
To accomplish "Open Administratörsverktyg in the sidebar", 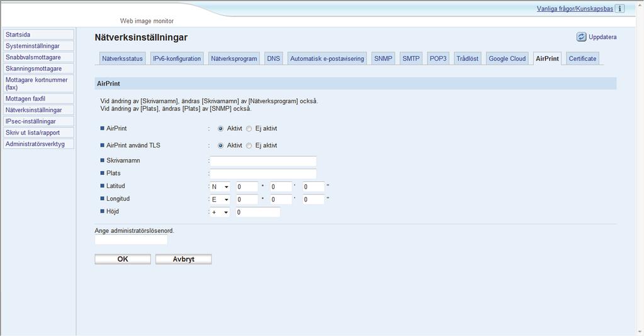I will coord(38,143).
